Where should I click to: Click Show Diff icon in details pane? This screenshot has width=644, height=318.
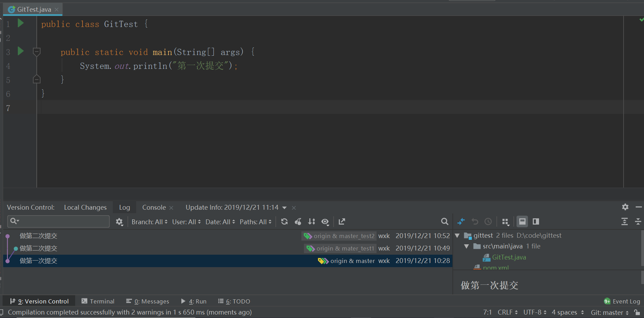point(461,221)
